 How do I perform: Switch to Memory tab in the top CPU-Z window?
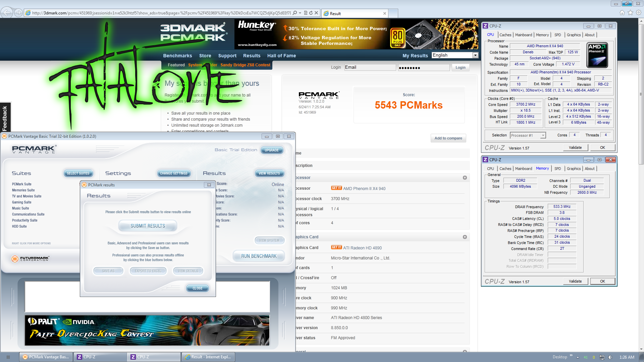coord(542,35)
